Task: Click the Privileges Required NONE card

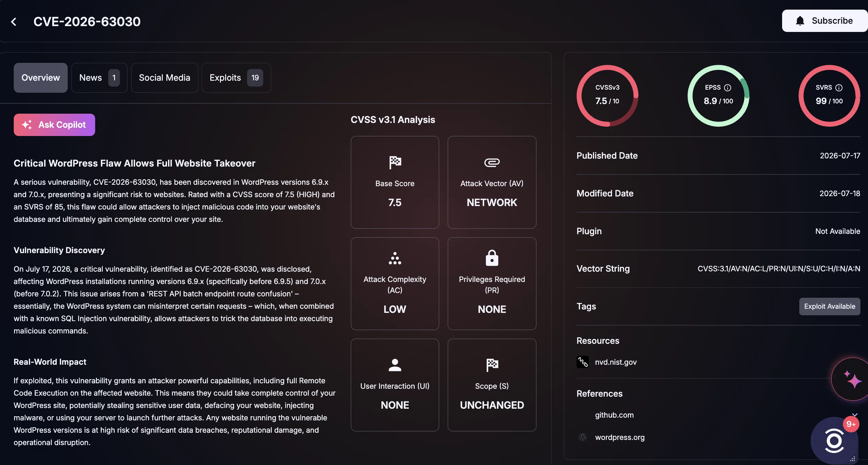Action: [x=492, y=284]
